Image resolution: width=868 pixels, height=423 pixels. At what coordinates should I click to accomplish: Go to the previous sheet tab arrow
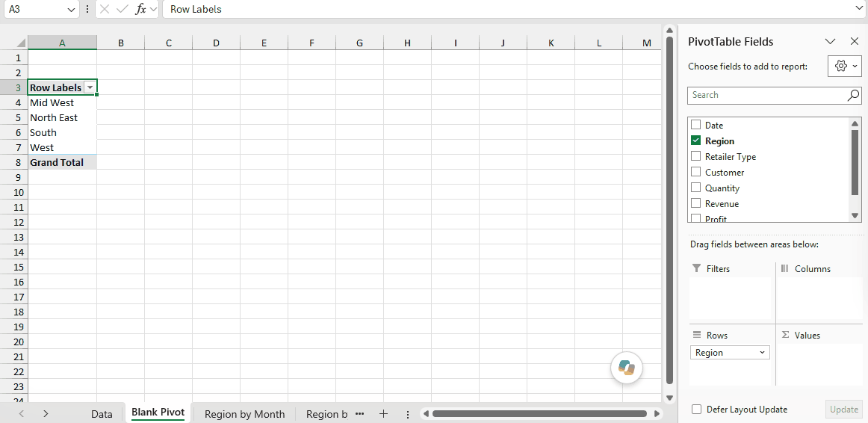pyautogui.click(x=22, y=413)
